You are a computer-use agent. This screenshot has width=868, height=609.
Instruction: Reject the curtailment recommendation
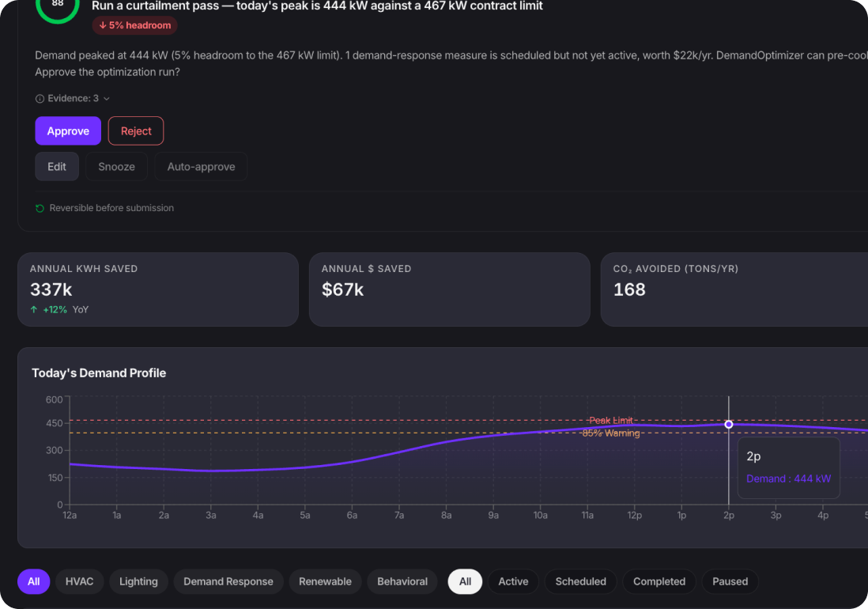pyautogui.click(x=136, y=130)
